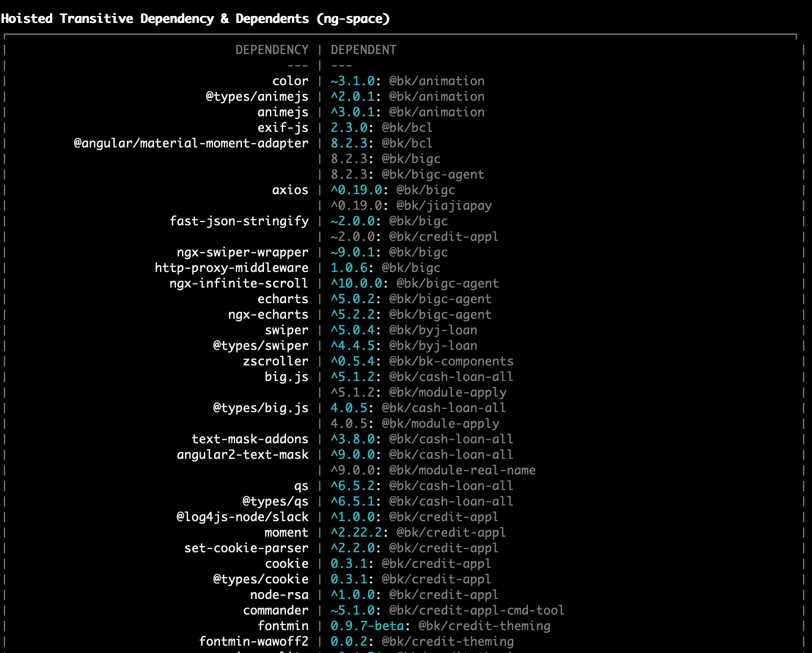This screenshot has height=653, width=812.
Task: Click the 'zscroller' dependency name
Action: tap(275, 361)
